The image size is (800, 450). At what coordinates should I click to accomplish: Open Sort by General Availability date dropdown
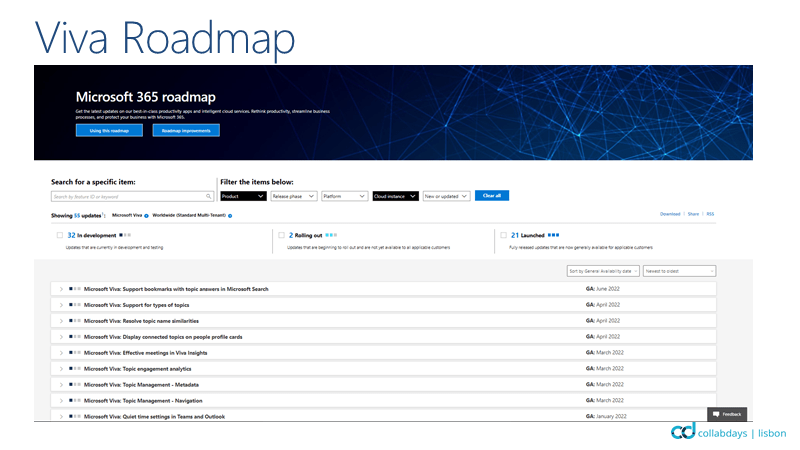tap(602, 271)
